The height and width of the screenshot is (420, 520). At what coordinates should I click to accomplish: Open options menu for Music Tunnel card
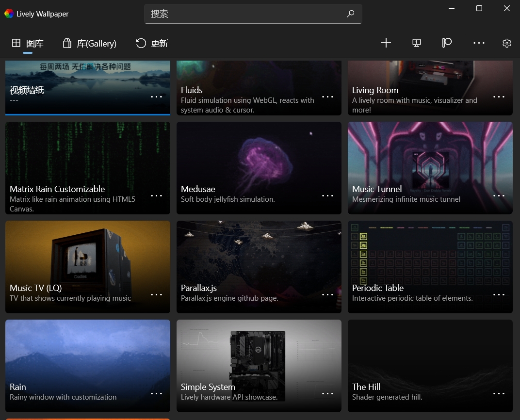tap(499, 195)
